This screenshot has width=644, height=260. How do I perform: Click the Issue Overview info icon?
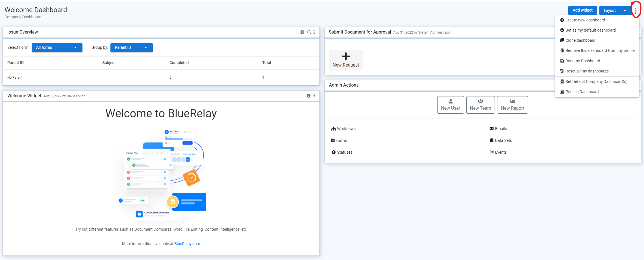(x=302, y=32)
